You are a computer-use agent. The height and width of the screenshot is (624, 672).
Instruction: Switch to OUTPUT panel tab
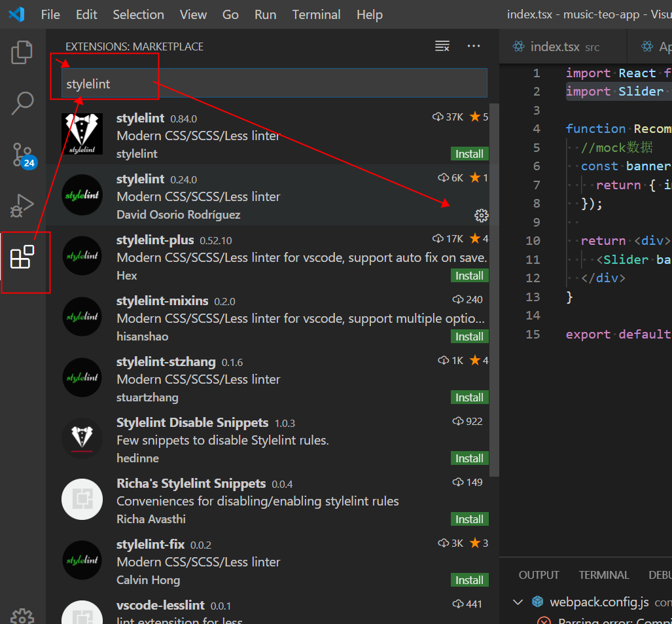coord(539,575)
